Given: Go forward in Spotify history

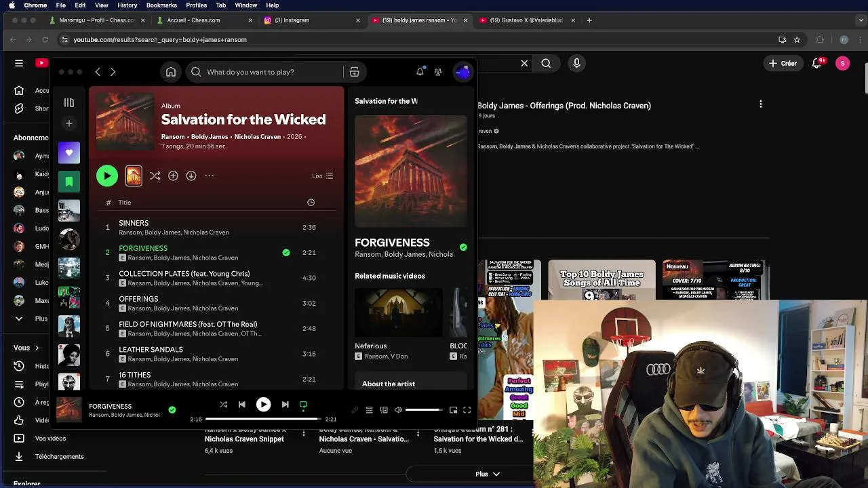Looking at the screenshot, I should 113,72.
